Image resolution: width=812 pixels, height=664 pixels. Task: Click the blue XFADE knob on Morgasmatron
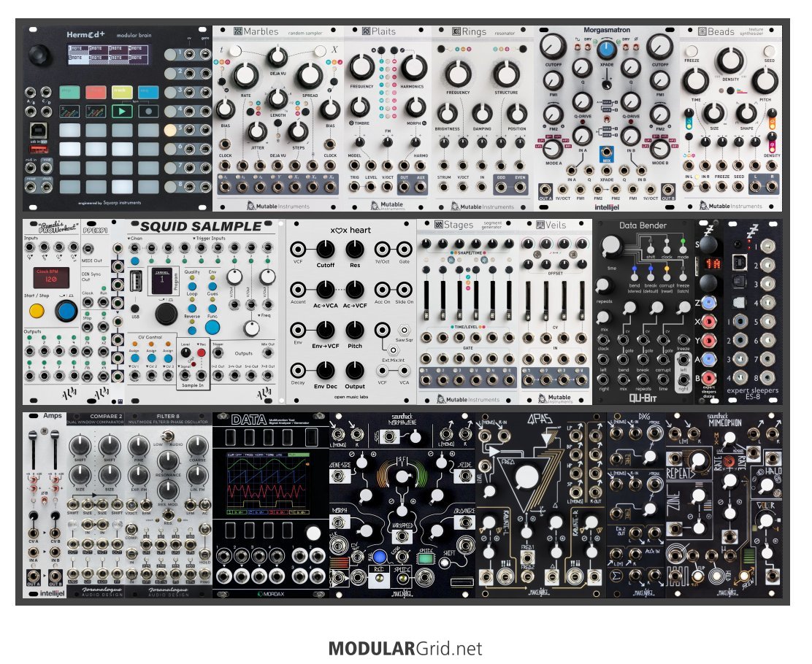[606, 50]
